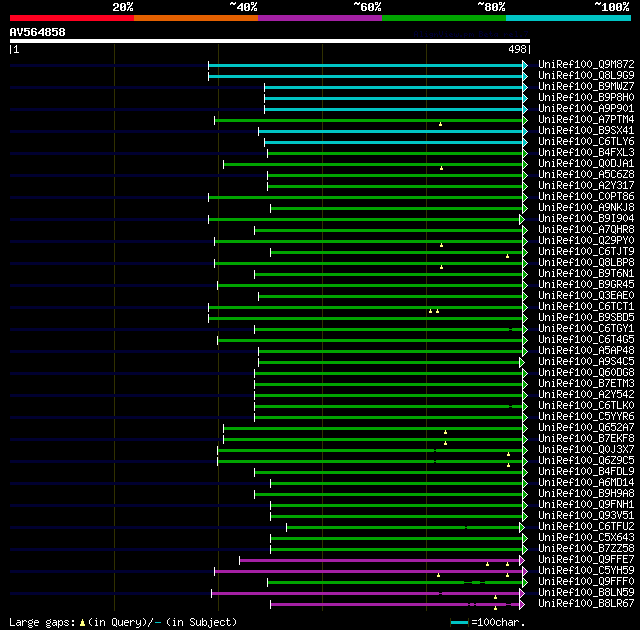Viewport: 640px width, 630px height.
Task: Click the red 20% identity color bar
Action: (72, 18)
